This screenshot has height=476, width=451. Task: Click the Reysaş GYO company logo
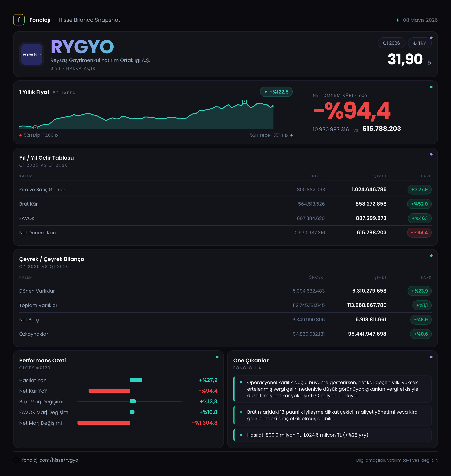click(32, 54)
